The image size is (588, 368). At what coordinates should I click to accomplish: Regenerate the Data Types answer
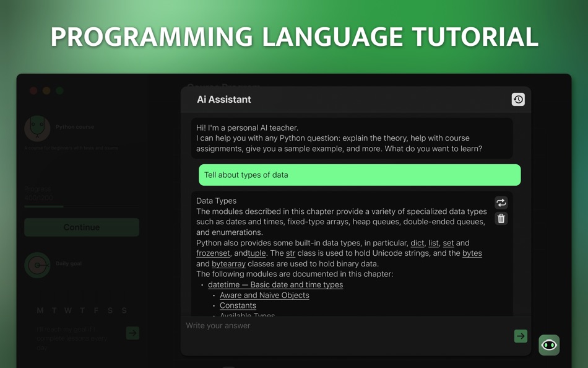tap(501, 203)
